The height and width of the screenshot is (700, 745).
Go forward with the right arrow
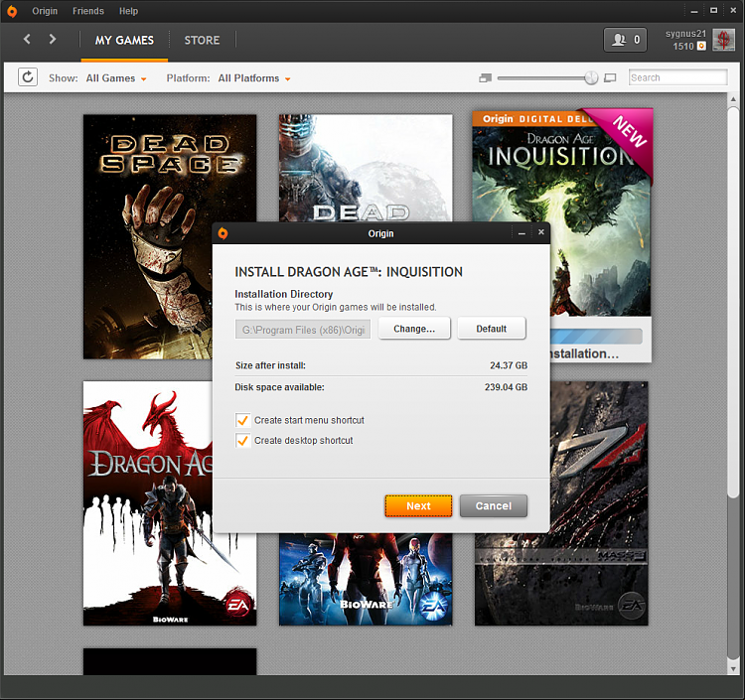(x=53, y=39)
